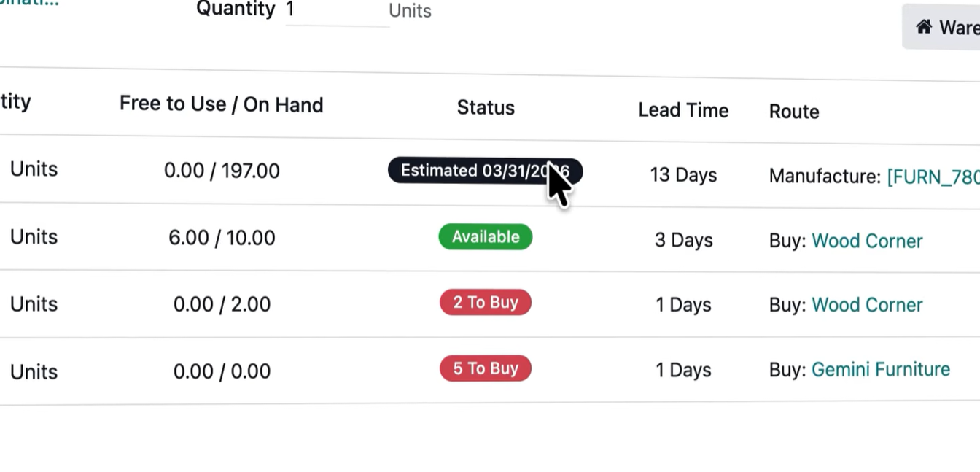Viewport: 980px width, 472px height.
Task: Click the Lead Time column header
Action: coord(683,110)
